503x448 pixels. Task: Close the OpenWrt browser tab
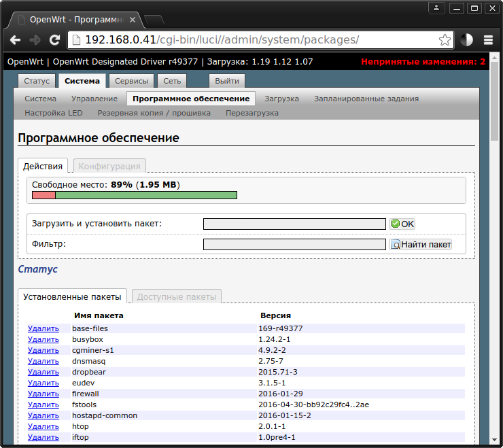(x=133, y=19)
